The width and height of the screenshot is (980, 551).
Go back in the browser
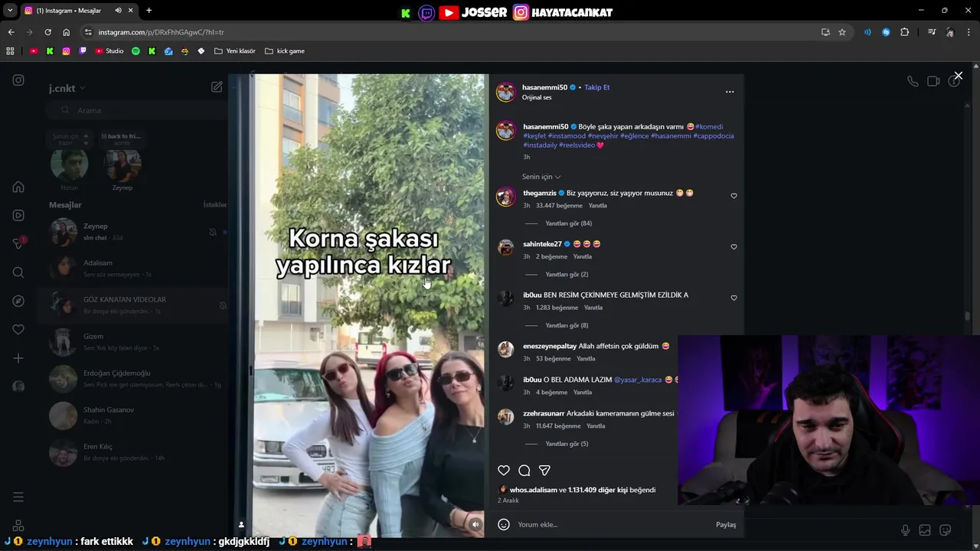pos(11,32)
